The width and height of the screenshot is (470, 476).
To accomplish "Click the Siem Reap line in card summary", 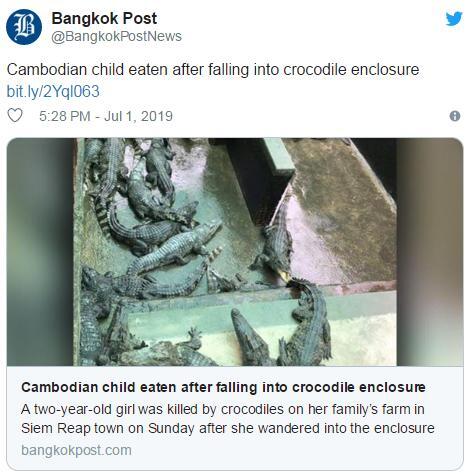I will (x=228, y=428).
